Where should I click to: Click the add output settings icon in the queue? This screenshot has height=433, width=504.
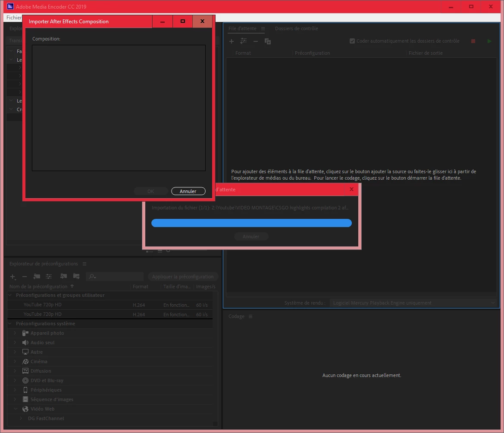[243, 41]
